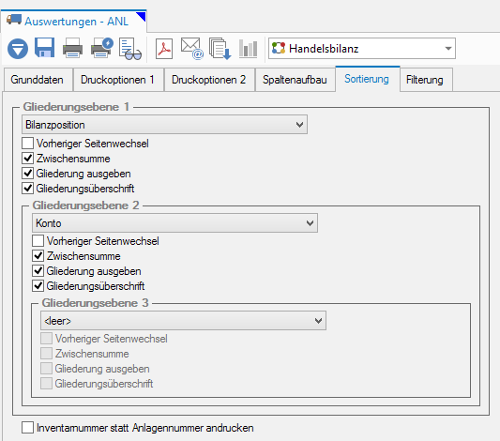Click the copy documents export icon
This screenshot has height=441, width=500.
click(220, 49)
